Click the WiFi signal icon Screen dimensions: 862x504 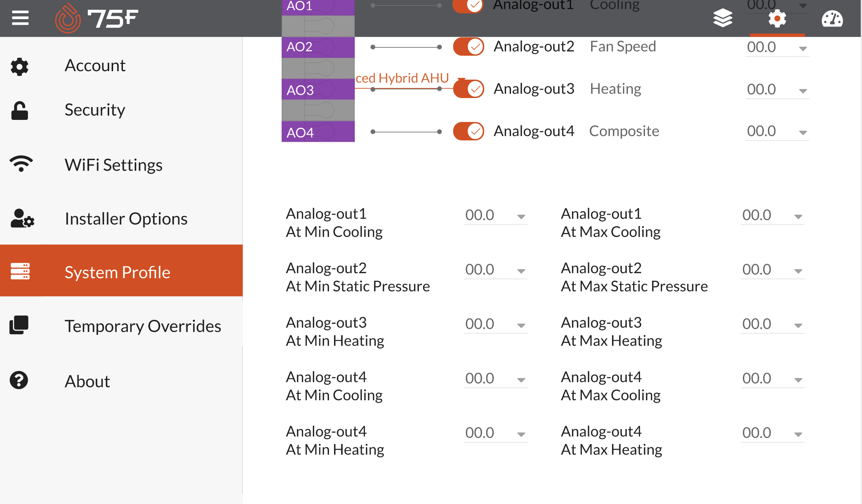pos(21,164)
